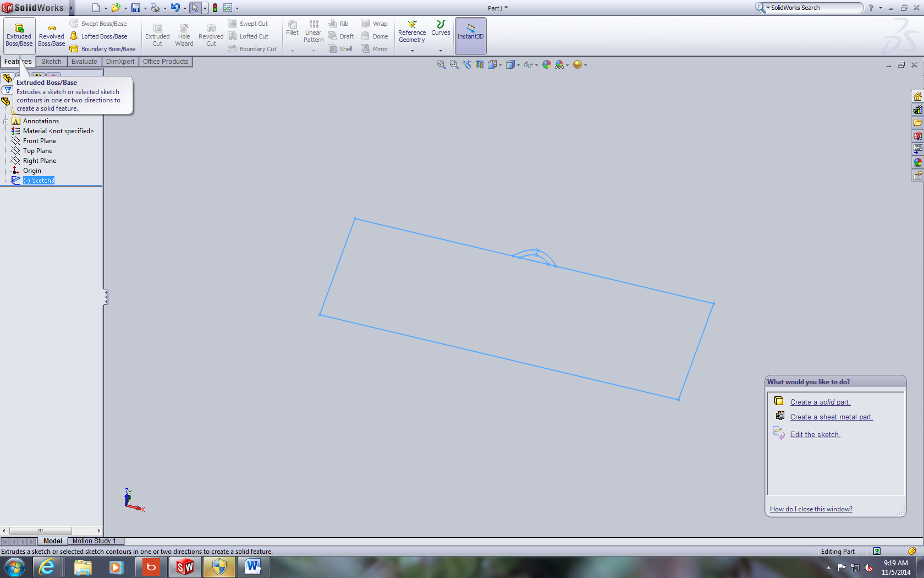Select the Extruded Cut tool

pos(157,35)
